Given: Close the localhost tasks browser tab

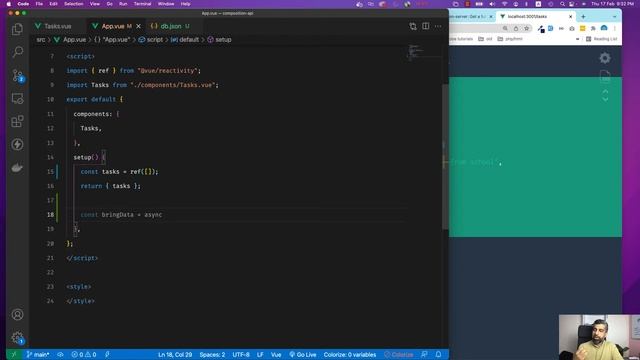Looking at the screenshot, I should 571,17.
